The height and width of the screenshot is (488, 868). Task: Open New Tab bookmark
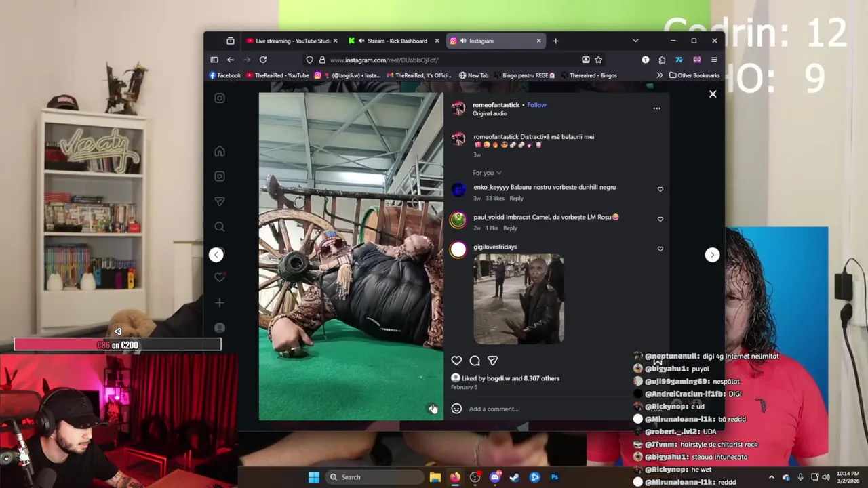473,75
